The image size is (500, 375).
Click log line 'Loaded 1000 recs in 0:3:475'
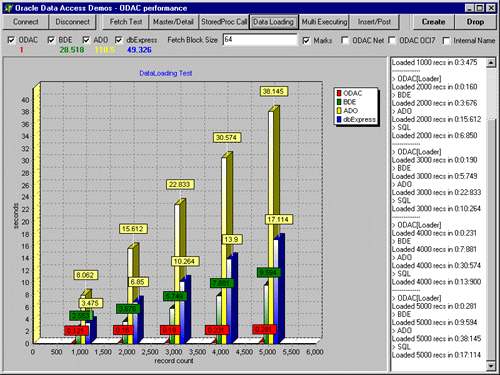[x=434, y=62]
